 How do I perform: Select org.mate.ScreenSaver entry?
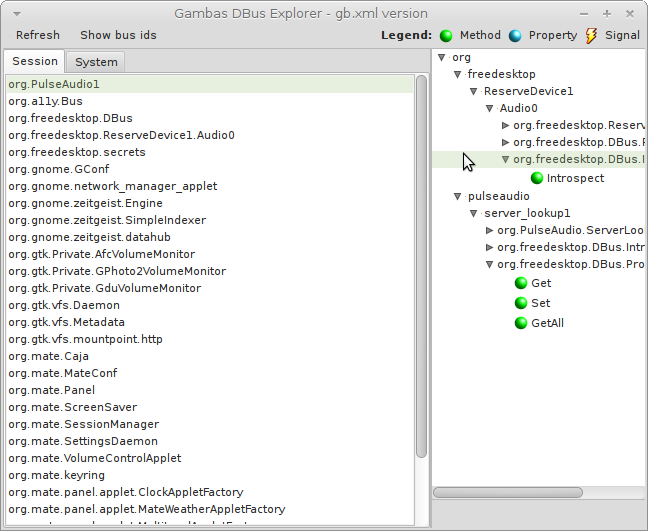(x=210, y=407)
